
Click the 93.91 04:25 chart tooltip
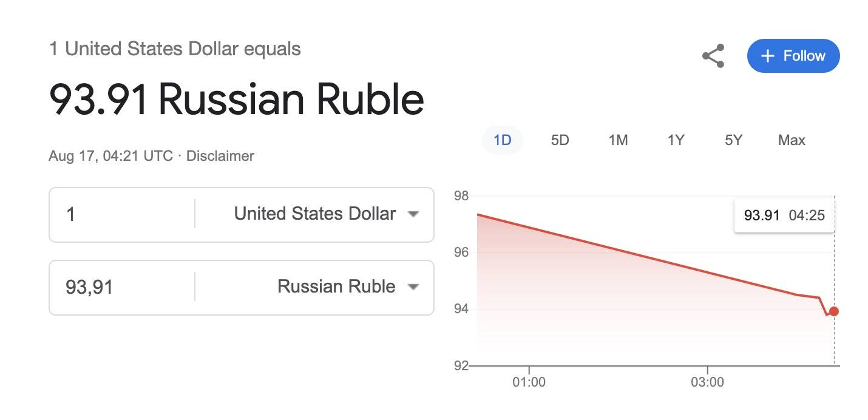pos(784,215)
